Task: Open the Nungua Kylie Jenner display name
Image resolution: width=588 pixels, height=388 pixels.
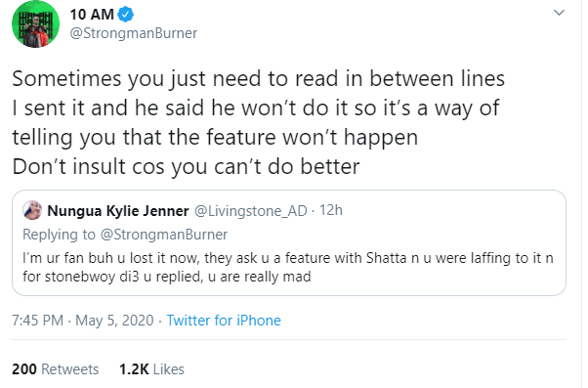Action: tap(118, 211)
